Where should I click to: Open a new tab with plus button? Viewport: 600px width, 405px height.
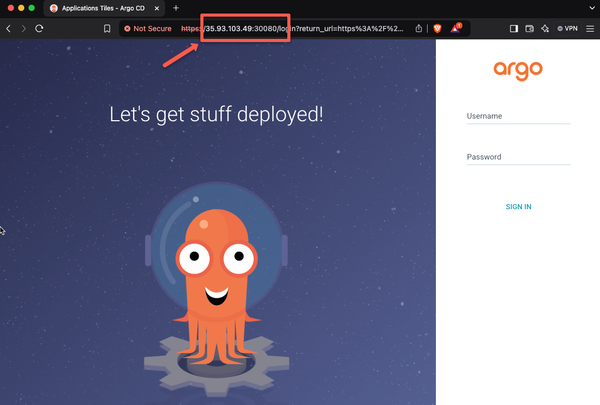coord(176,8)
